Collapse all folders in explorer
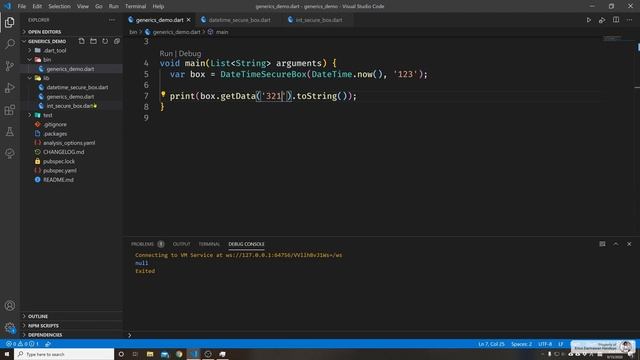 click(x=117, y=41)
